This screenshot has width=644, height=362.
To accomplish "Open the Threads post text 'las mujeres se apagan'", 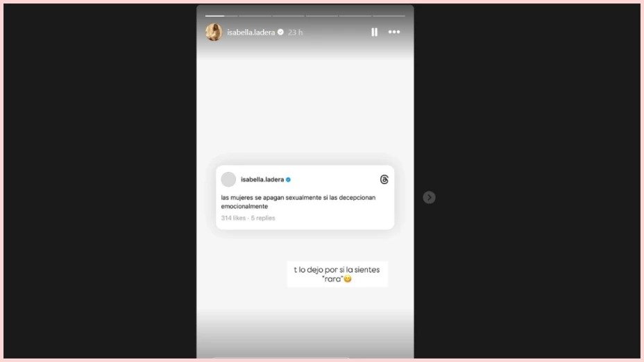I will click(x=298, y=202).
